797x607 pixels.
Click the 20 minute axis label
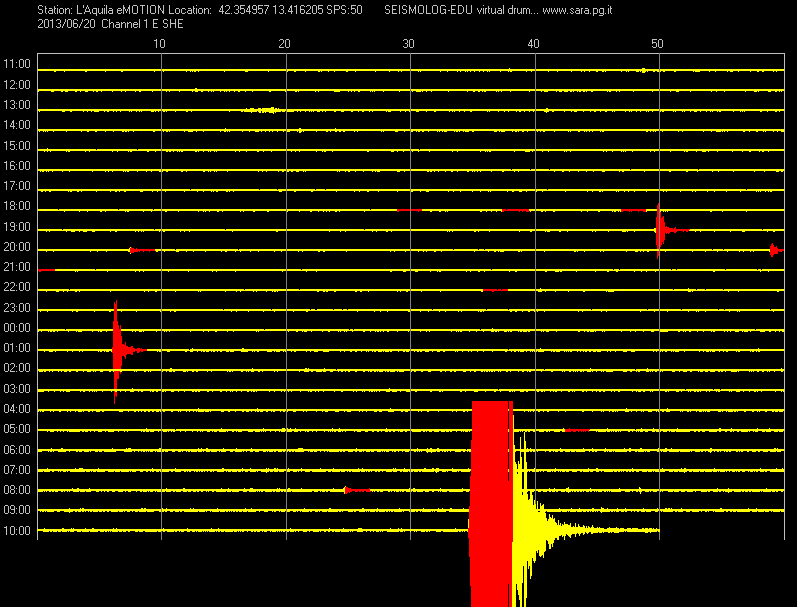(x=284, y=44)
